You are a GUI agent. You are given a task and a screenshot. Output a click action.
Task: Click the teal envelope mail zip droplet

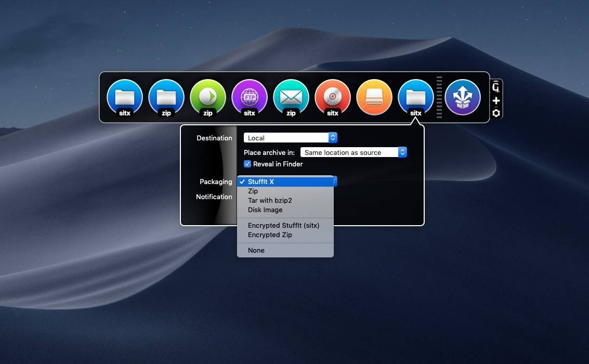point(291,97)
